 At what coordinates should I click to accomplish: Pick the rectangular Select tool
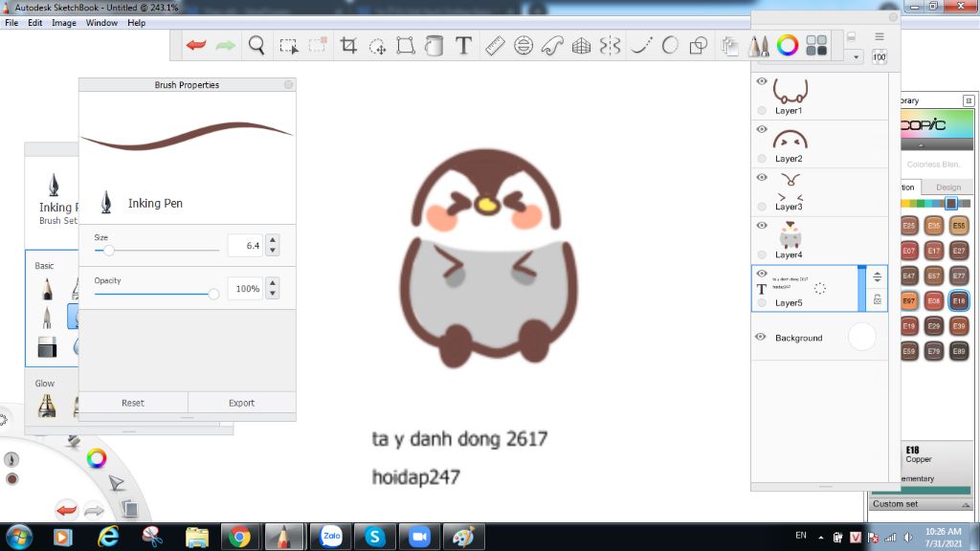click(x=288, y=46)
